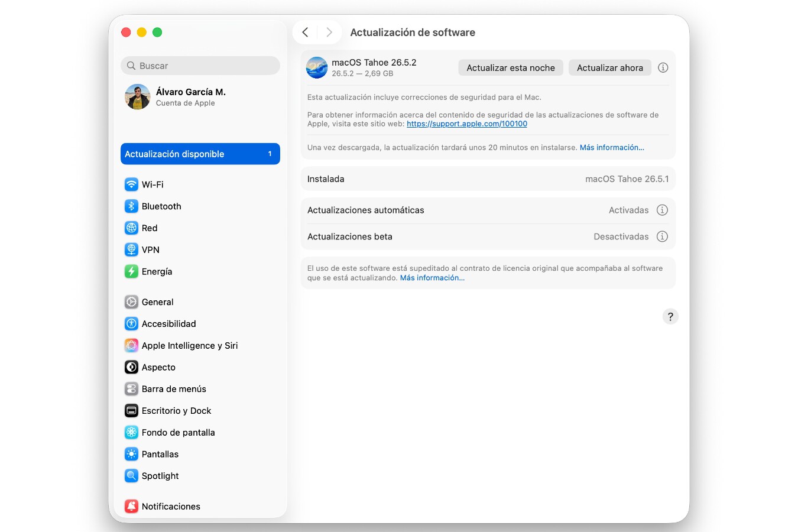This screenshot has height=532, width=798.
Task: Click the Instalada row label
Action: coord(326,179)
